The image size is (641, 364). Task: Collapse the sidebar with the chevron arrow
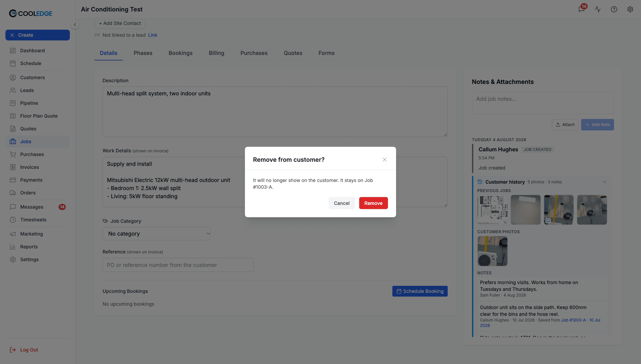[x=75, y=25]
